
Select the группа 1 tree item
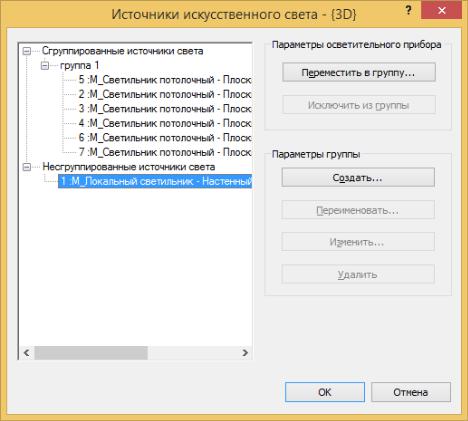click(x=79, y=65)
